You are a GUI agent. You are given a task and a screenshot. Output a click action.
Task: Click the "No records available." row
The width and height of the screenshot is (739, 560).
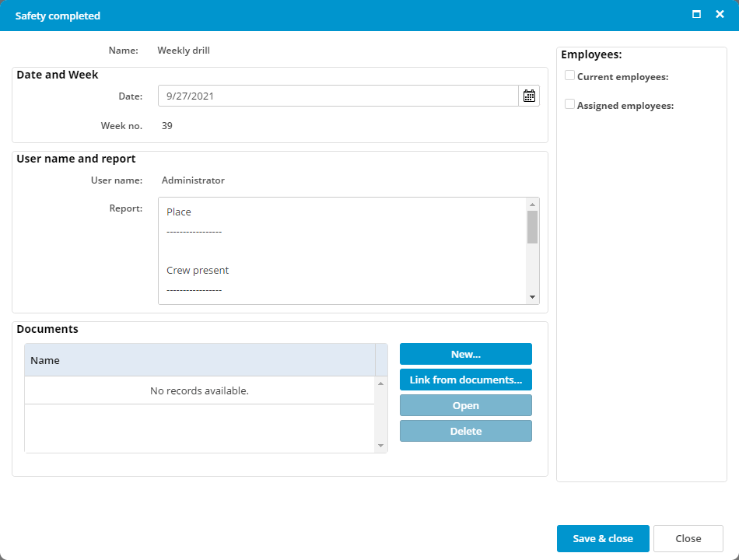coord(199,390)
